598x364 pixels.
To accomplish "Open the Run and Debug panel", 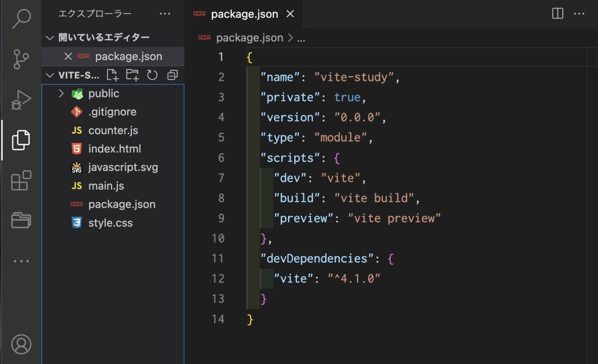I will 21,99.
